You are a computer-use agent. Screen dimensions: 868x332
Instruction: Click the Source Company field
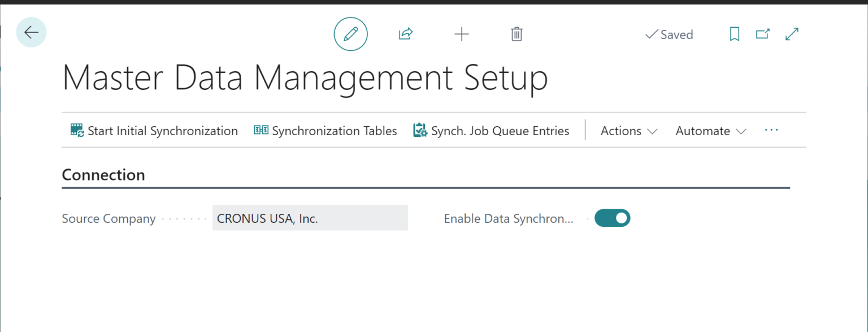310,218
